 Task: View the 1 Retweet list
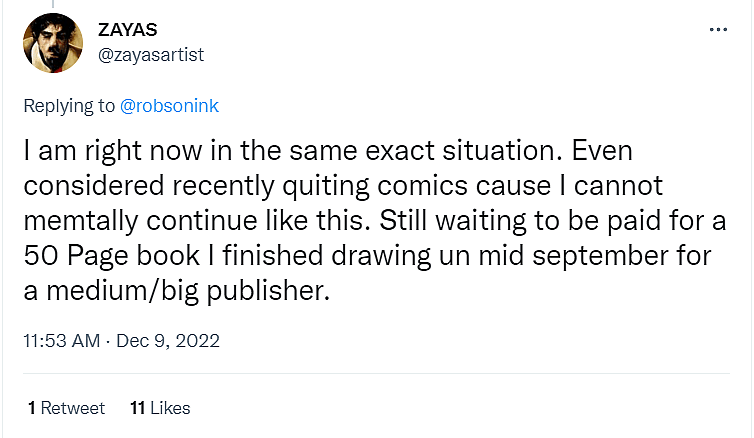(x=66, y=408)
